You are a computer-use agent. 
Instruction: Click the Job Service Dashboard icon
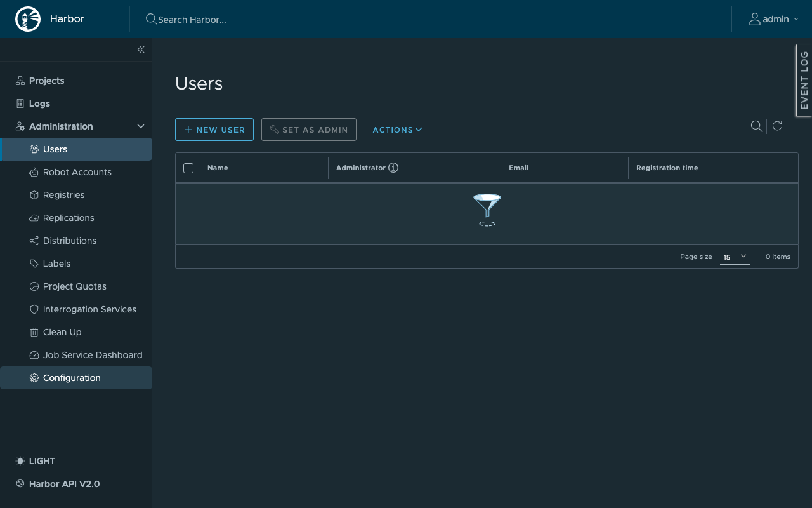click(34, 355)
